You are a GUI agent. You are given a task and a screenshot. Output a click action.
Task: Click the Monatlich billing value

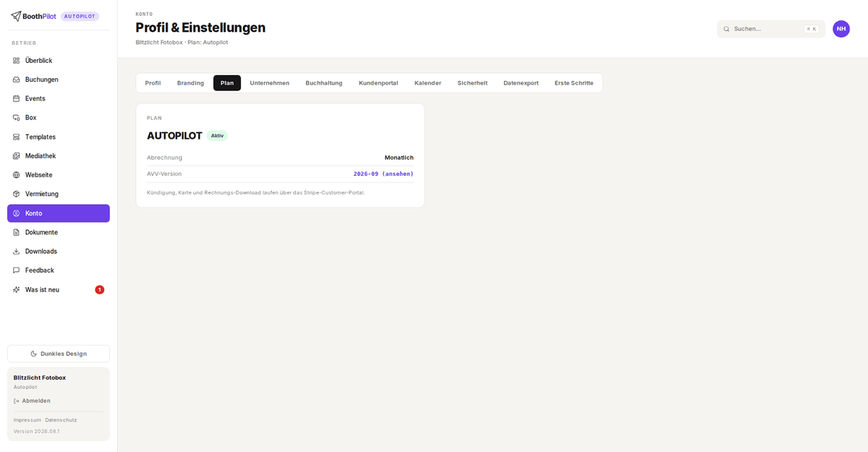399,158
